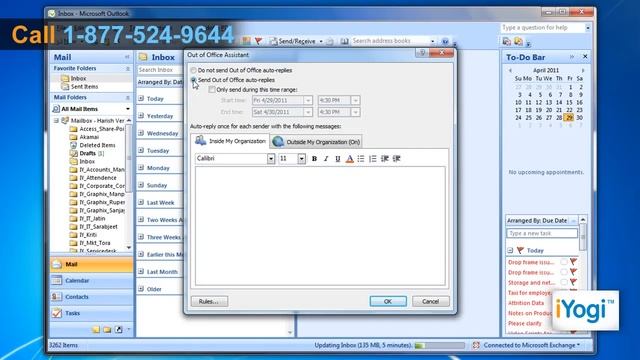This screenshot has height=360, width=640.
Task: Collapse the Mail navigation pane
Action: coord(127,57)
